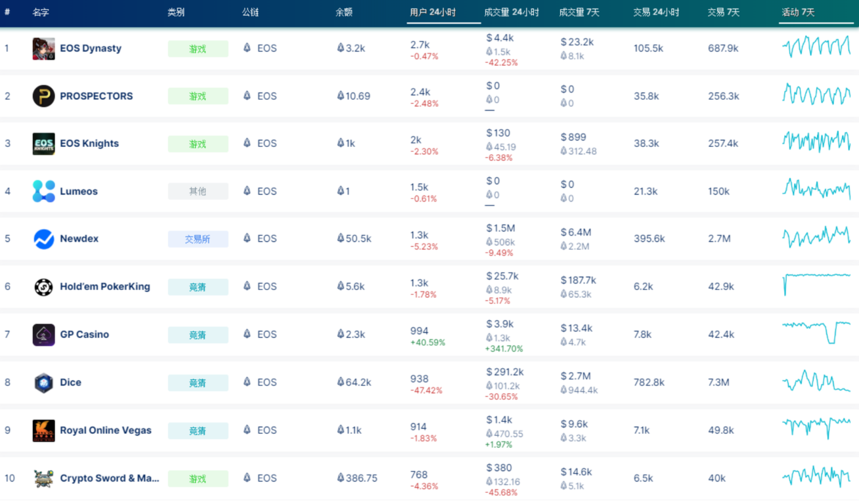Click the +341.70% volume change value
The image size is (859, 504).
click(504, 349)
